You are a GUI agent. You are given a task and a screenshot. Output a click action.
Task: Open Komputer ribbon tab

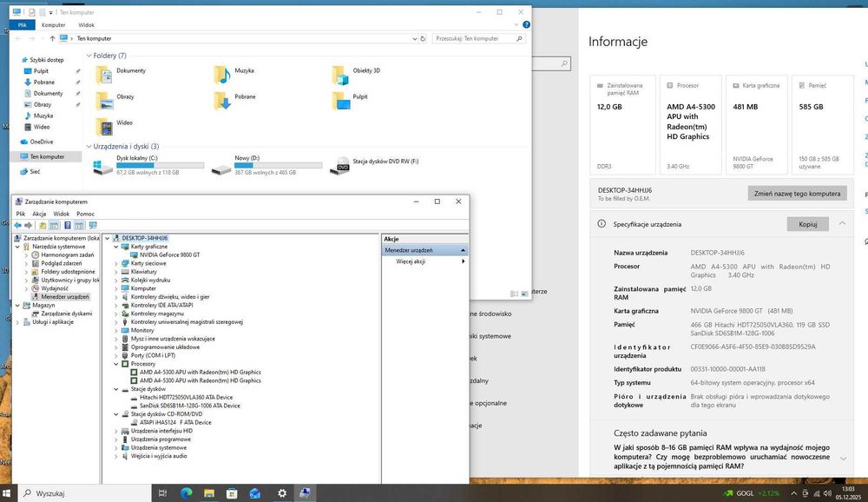pyautogui.click(x=53, y=25)
